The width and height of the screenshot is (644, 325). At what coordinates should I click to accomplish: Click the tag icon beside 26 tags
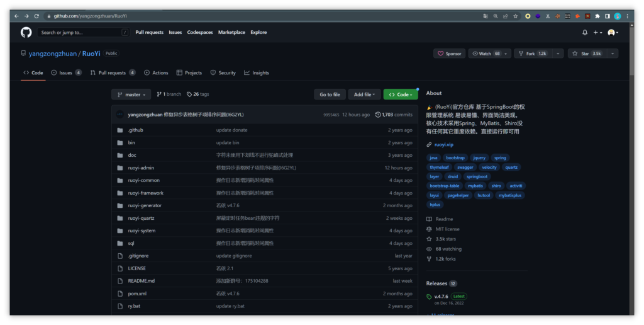click(189, 94)
